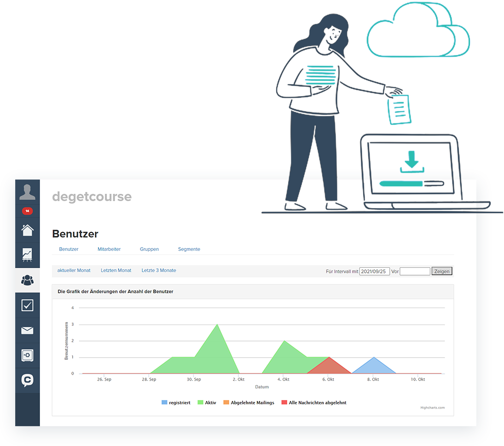Click the red notification badge showing 14
The height and width of the screenshot is (446, 504).
(x=27, y=211)
